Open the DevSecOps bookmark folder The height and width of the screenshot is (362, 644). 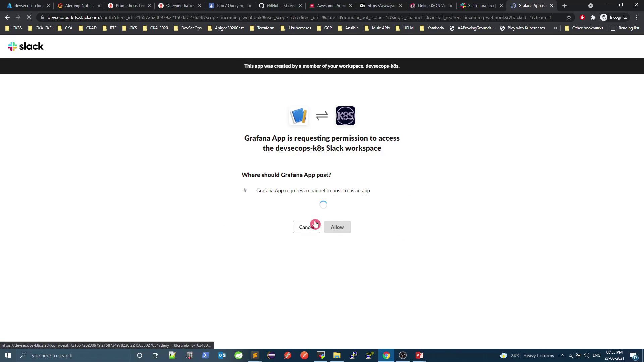coord(188,28)
